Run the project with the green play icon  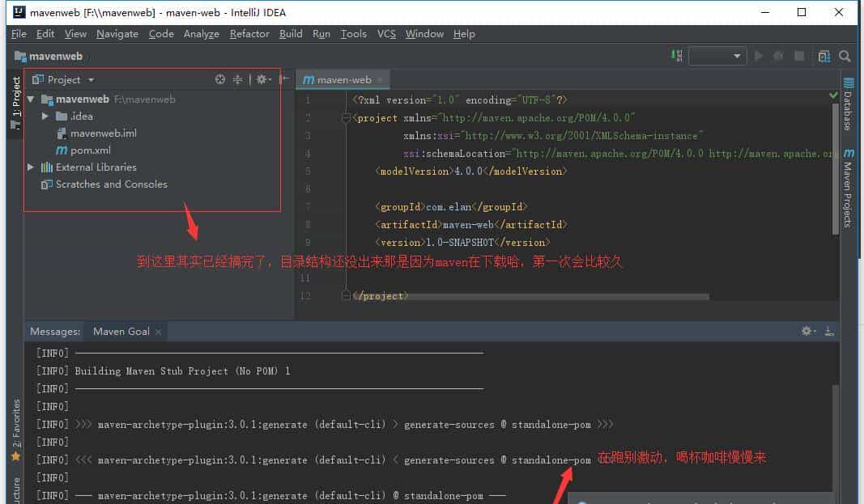[759, 55]
